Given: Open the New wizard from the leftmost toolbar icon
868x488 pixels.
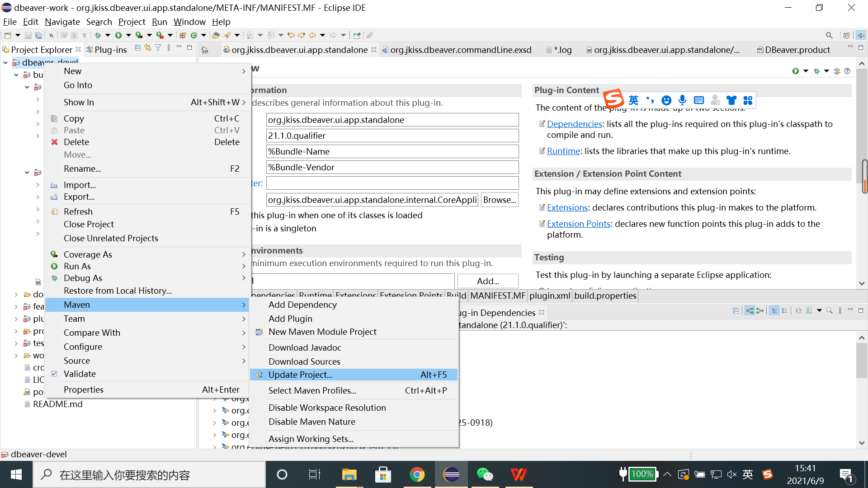Looking at the screenshot, I should (7, 35).
